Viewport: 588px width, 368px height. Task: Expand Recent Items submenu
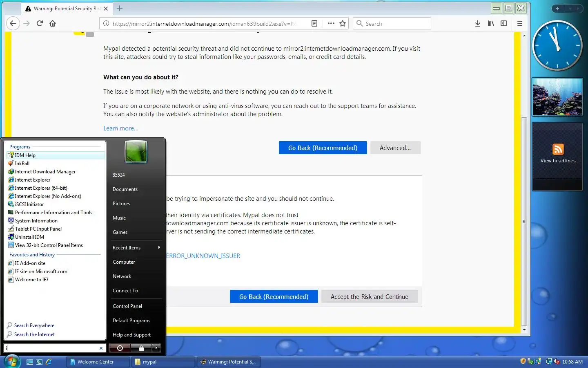136,247
